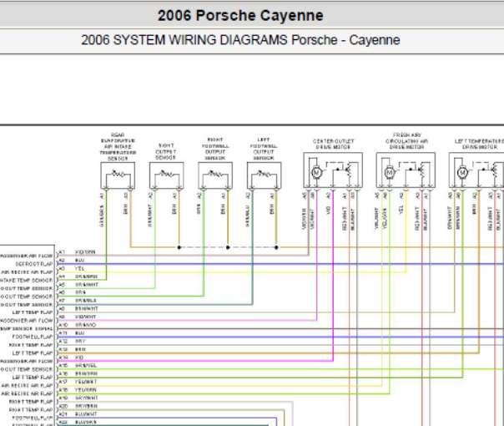The height and width of the screenshot is (426, 504).
Task: Click the FOOTWELL FLAP label beside pin A11
Action: (x=33, y=337)
